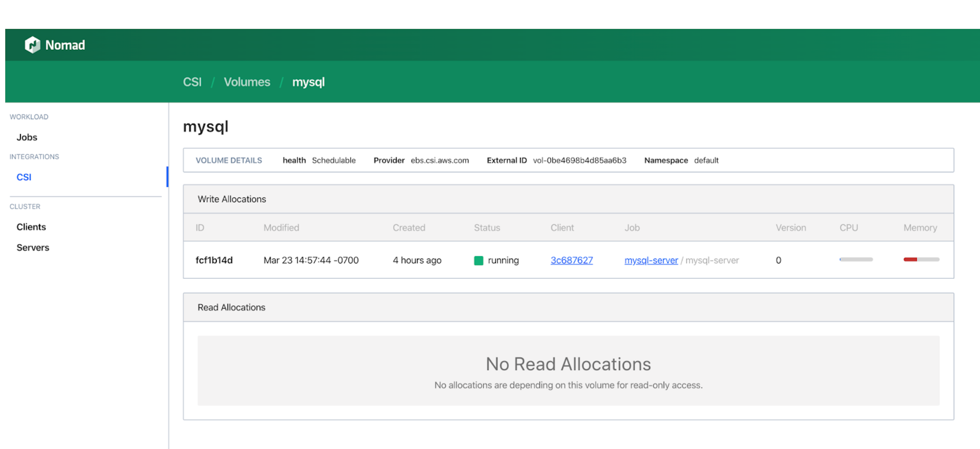Image resolution: width=980 pixels, height=449 pixels.
Task: Open client 3c687627 link
Action: [571, 260]
